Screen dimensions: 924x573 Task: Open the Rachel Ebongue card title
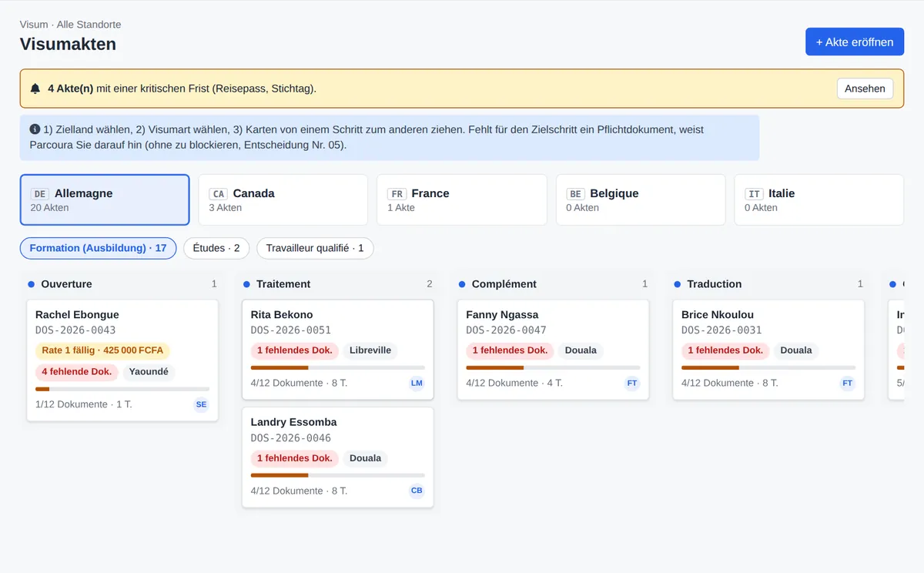coord(77,314)
